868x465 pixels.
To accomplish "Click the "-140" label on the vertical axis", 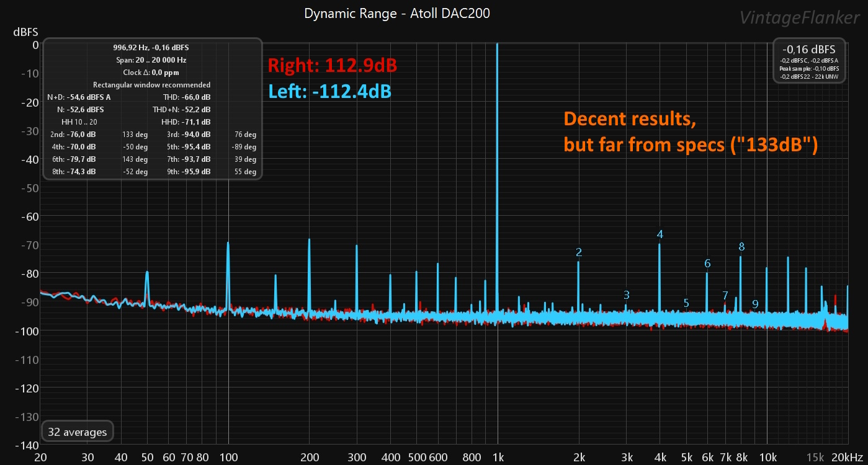I will [27, 445].
